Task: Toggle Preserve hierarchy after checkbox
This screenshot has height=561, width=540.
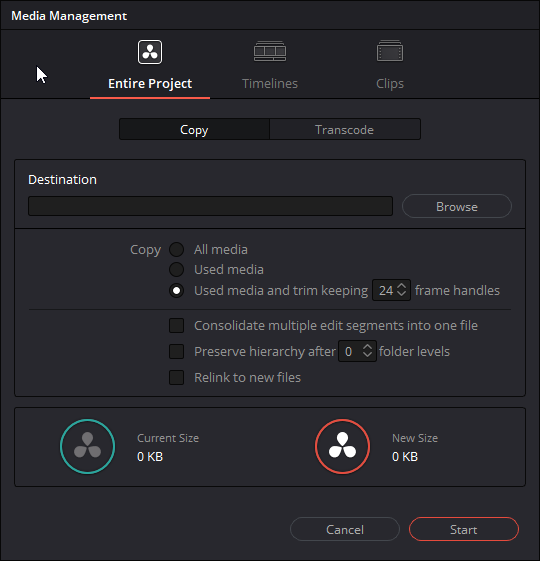Action: pyautogui.click(x=176, y=351)
